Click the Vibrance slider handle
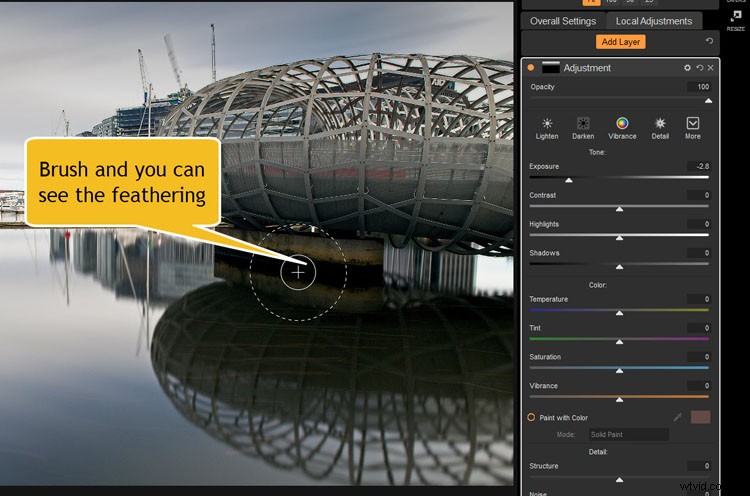750x496 pixels. 619,399
